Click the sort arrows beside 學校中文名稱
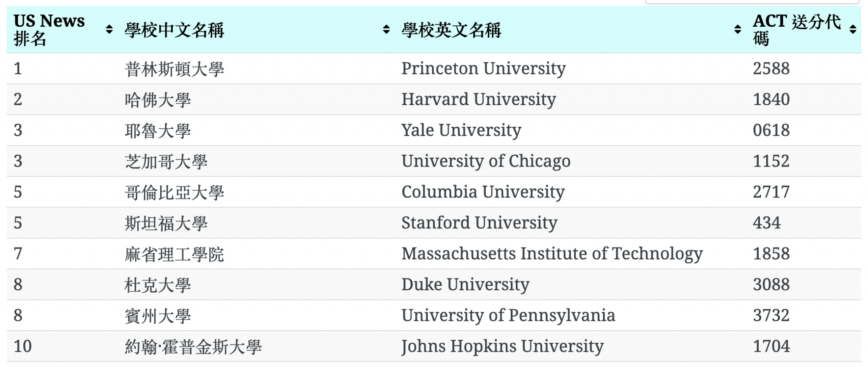868x367 pixels. click(x=385, y=29)
